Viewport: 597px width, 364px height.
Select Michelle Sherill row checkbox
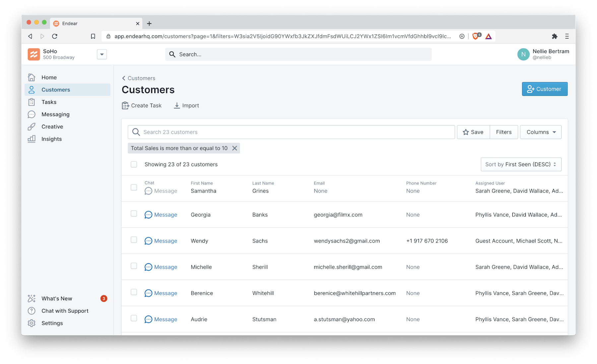[134, 266]
